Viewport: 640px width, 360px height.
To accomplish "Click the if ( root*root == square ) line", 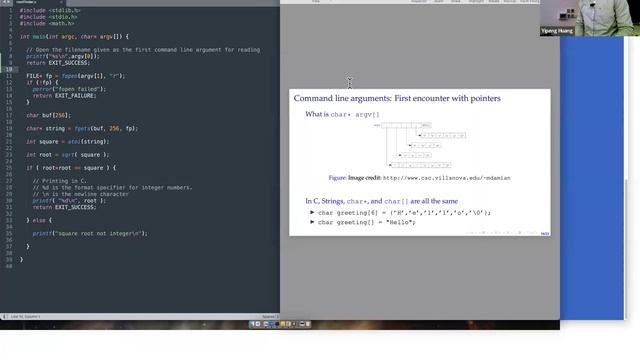I will pyautogui.click(x=71, y=168).
